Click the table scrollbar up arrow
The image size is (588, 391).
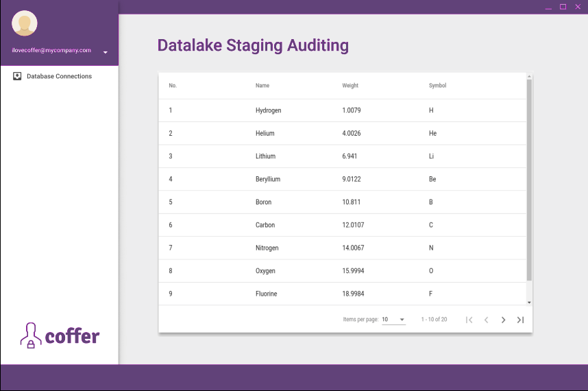click(x=529, y=76)
